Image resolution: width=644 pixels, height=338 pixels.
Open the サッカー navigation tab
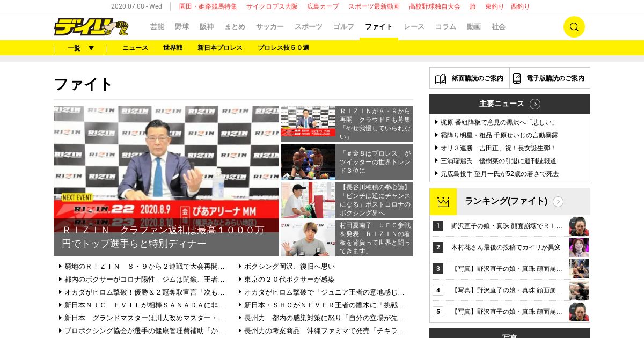[270, 26]
